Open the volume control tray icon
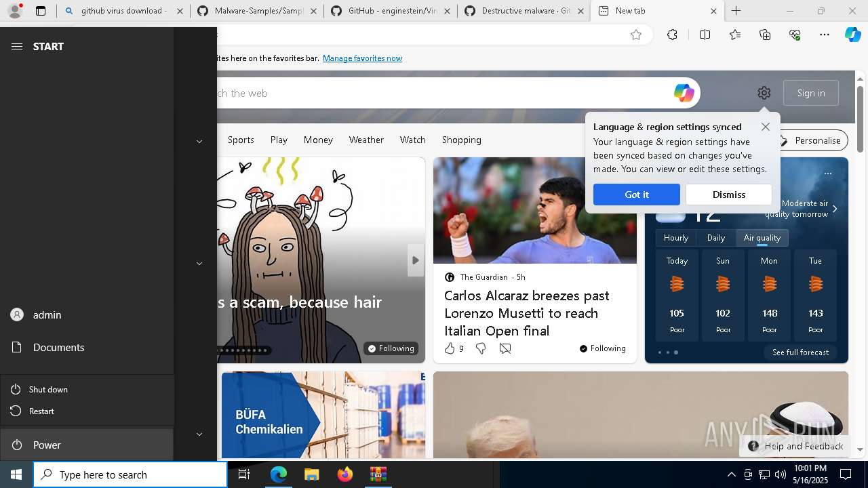 tap(780, 474)
